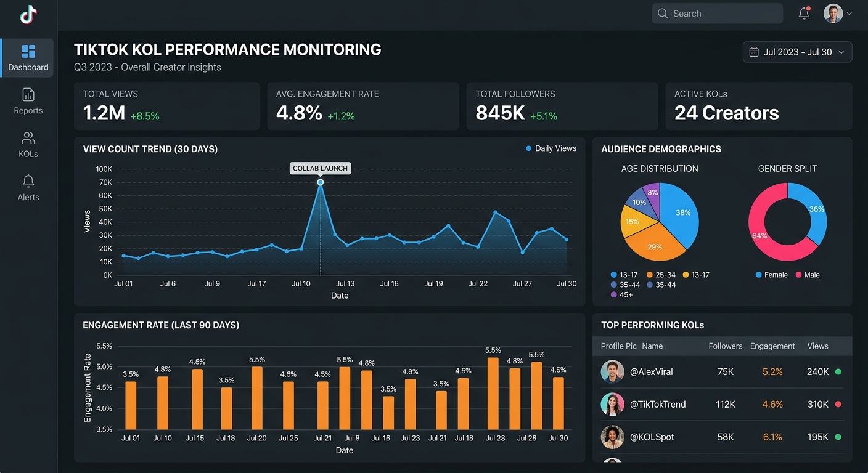Click the magnifier icon in search bar
868x473 pixels.
(x=663, y=14)
